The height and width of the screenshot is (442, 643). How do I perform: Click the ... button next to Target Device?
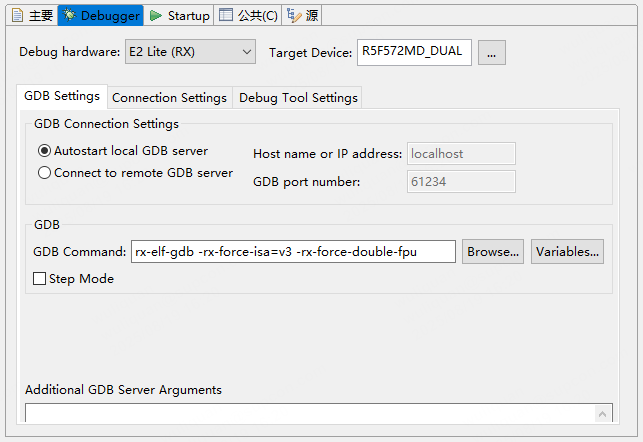point(492,52)
